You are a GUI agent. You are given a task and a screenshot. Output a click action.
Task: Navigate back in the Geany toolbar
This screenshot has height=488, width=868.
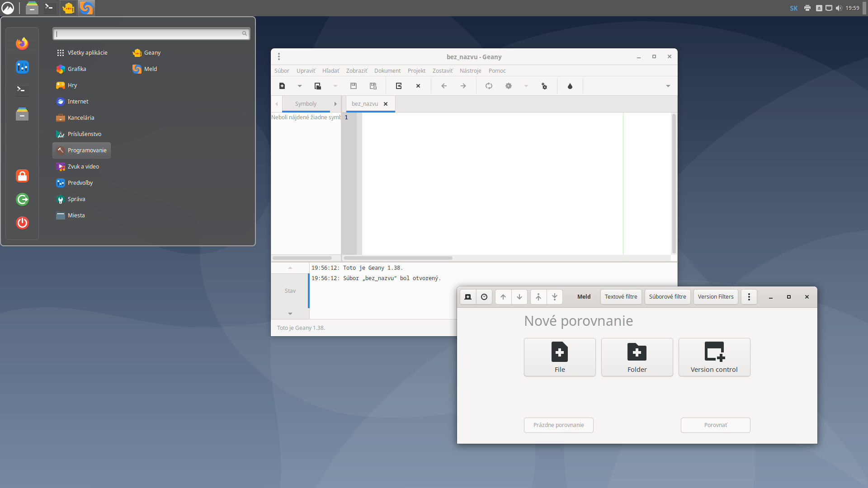pyautogui.click(x=444, y=86)
